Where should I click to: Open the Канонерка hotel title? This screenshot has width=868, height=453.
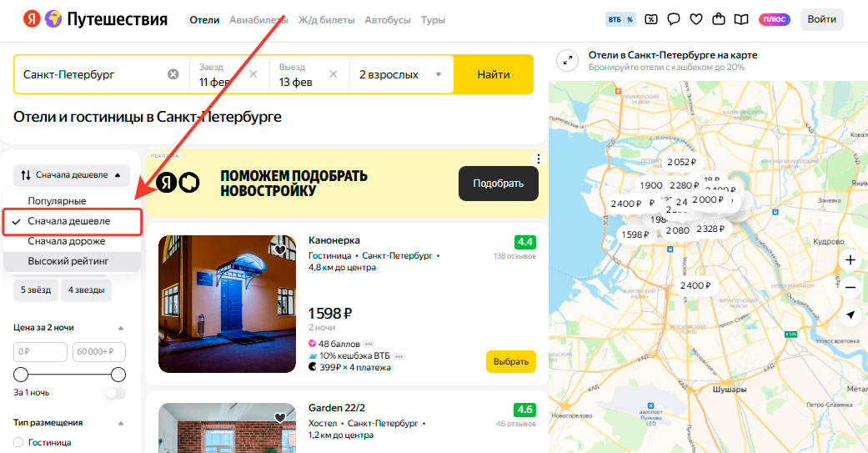334,240
